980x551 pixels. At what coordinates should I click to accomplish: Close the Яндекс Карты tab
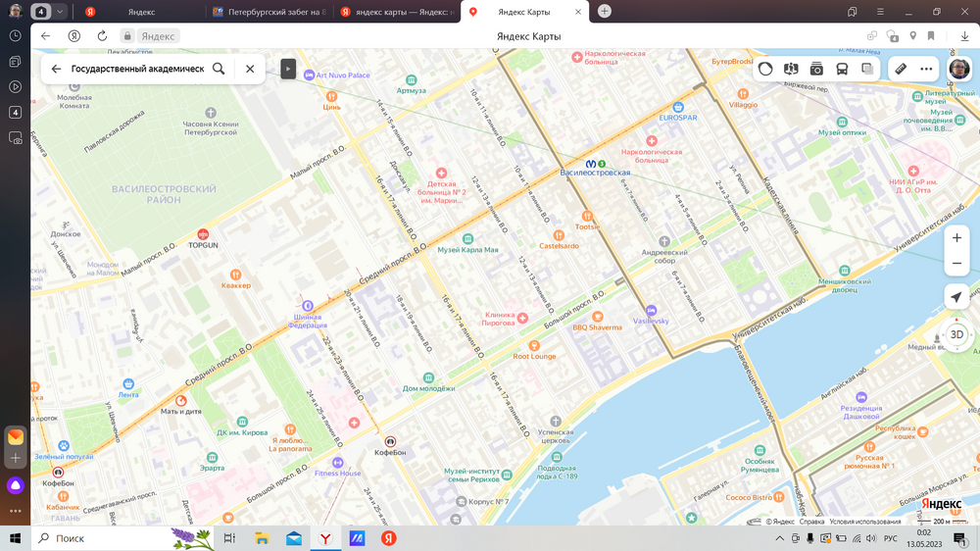click(x=578, y=12)
